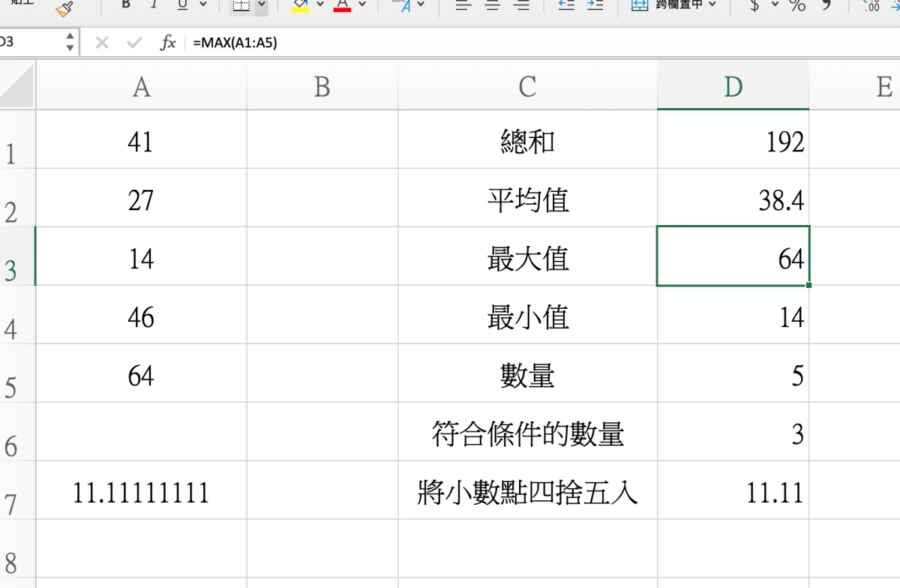Image resolution: width=900 pixels, height=588 pixels.
Task: Expand the font color dropdown arrow
Action: tap(362, 5)
